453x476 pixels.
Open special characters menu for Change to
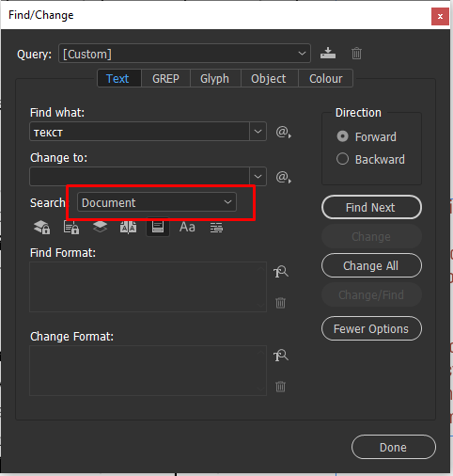click(284, 177)
